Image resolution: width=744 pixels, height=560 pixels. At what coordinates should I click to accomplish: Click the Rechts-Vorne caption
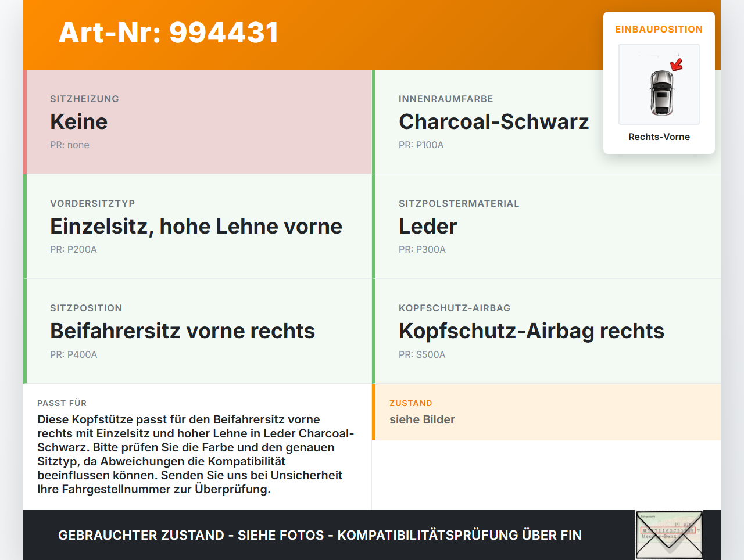click(659, 137)
